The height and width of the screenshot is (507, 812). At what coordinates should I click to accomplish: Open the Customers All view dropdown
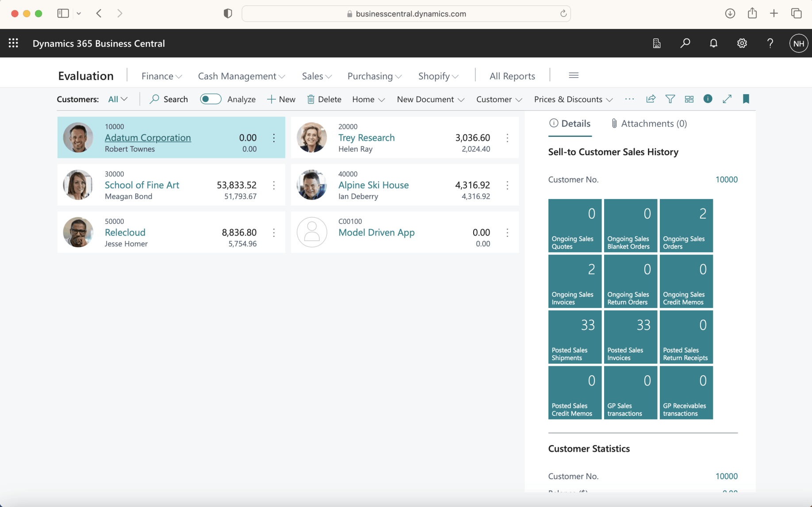[x=118, y=99]
